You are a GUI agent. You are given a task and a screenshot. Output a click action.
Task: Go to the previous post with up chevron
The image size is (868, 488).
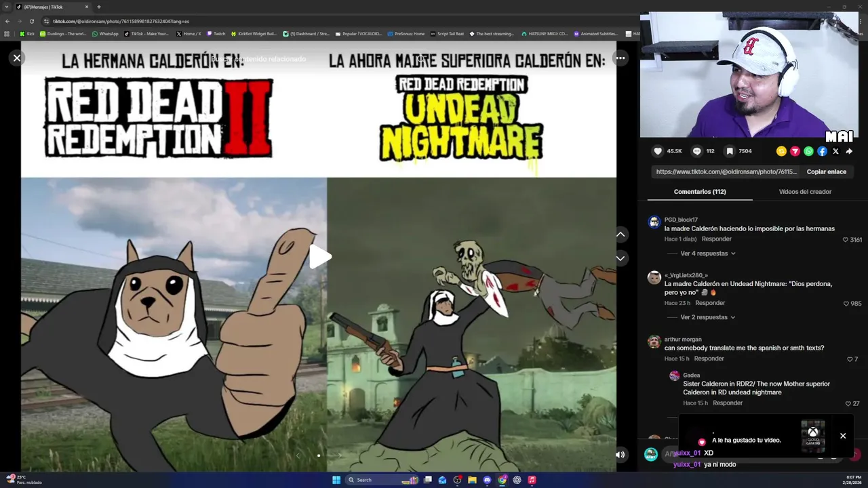pos(620,235)
